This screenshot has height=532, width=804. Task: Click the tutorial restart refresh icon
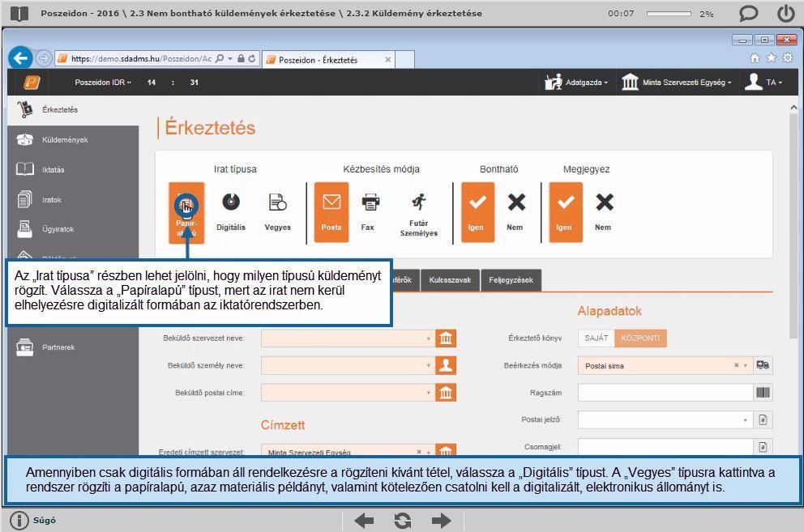403,521
